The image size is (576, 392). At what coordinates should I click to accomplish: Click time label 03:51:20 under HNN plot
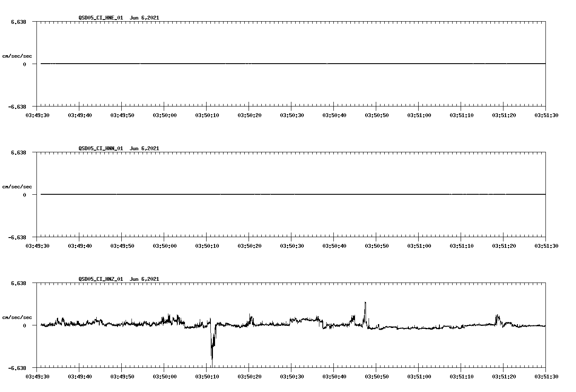[504, 246]
